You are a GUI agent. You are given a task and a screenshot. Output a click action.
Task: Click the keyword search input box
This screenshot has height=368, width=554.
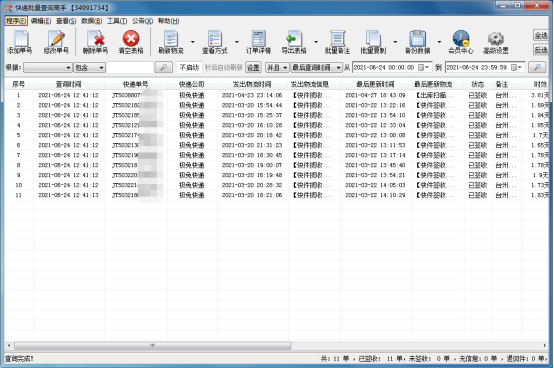pos(130,67)
